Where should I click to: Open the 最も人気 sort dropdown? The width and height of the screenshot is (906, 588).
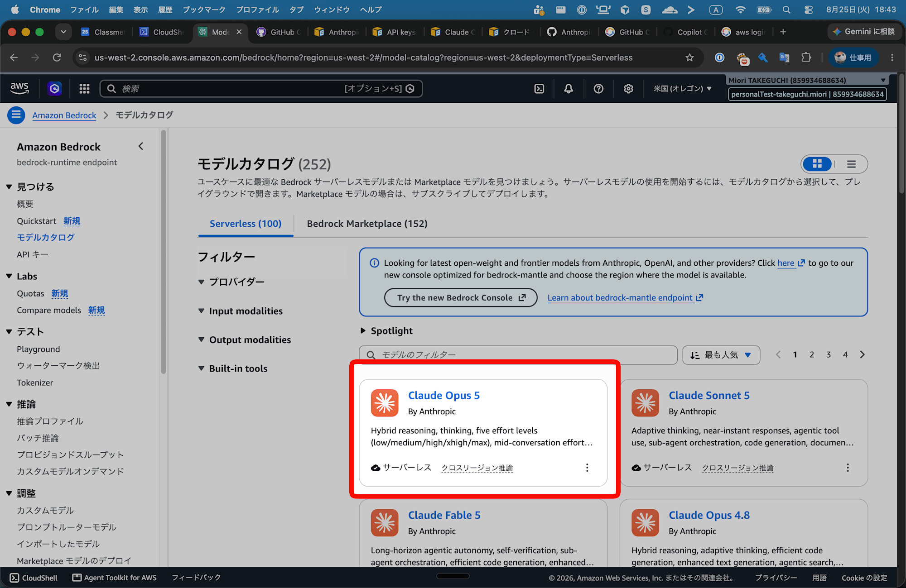[x=721, y=355]
